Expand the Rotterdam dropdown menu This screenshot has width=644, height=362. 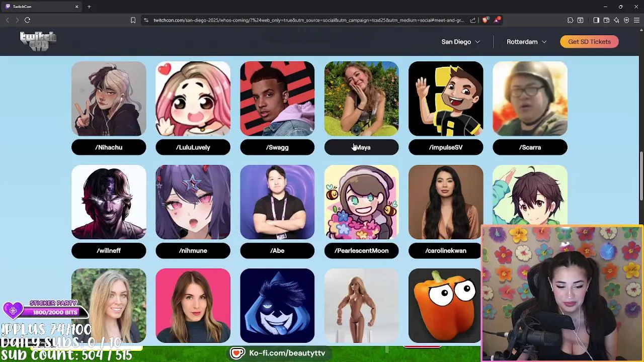pyautogui.click(x=526, y=42)
